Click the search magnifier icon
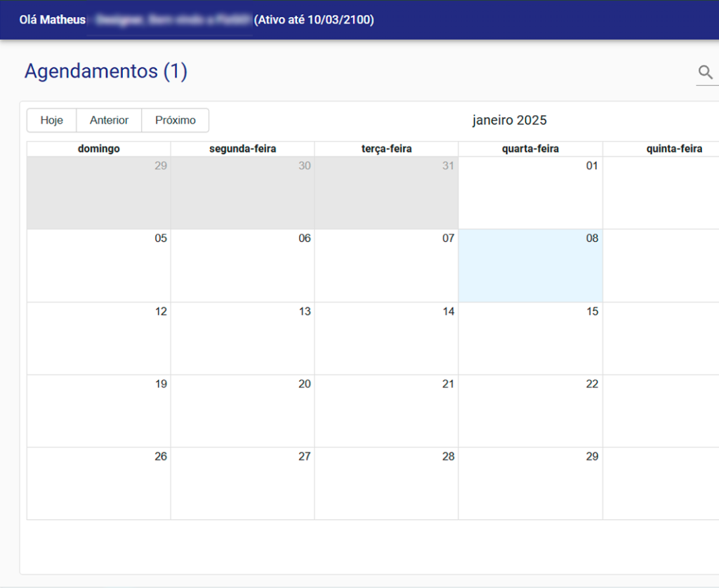 tap(705, 72)
